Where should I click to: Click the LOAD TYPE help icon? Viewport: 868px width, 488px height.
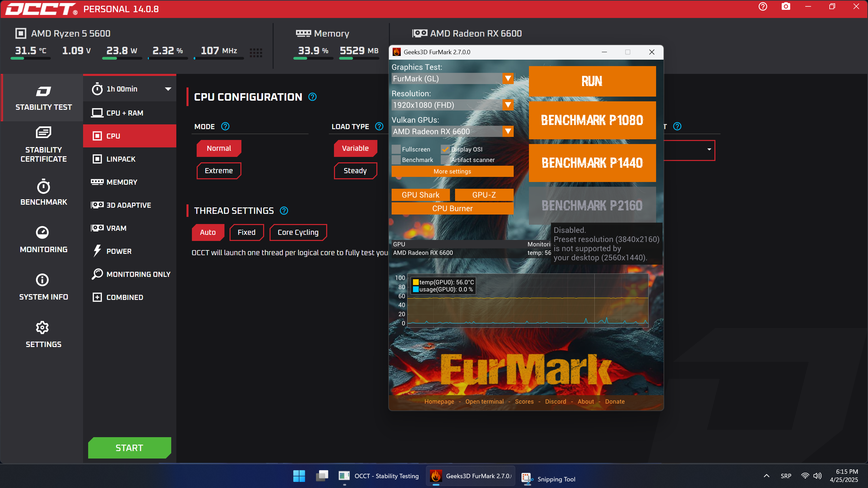379,126
